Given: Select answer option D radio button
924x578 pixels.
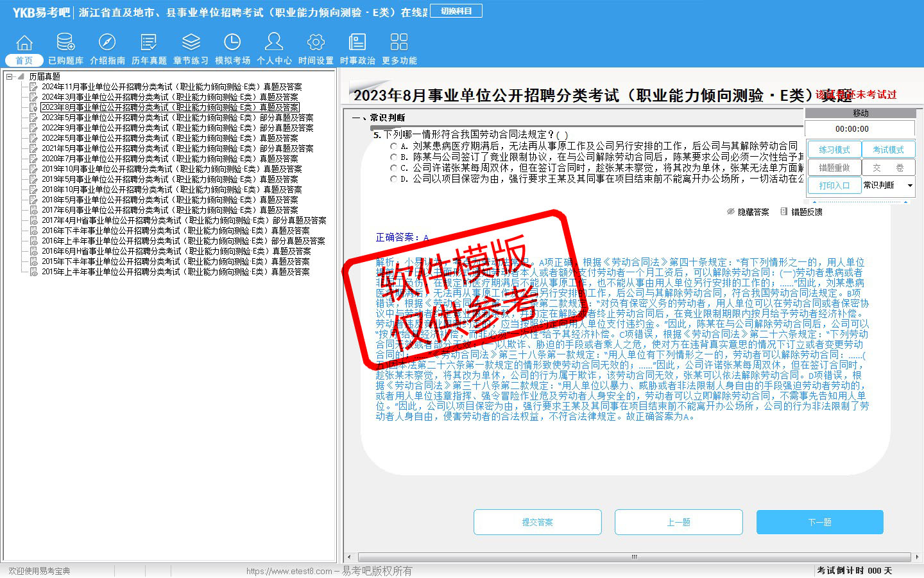Looking at the screenshot, I should click(393, 179).
